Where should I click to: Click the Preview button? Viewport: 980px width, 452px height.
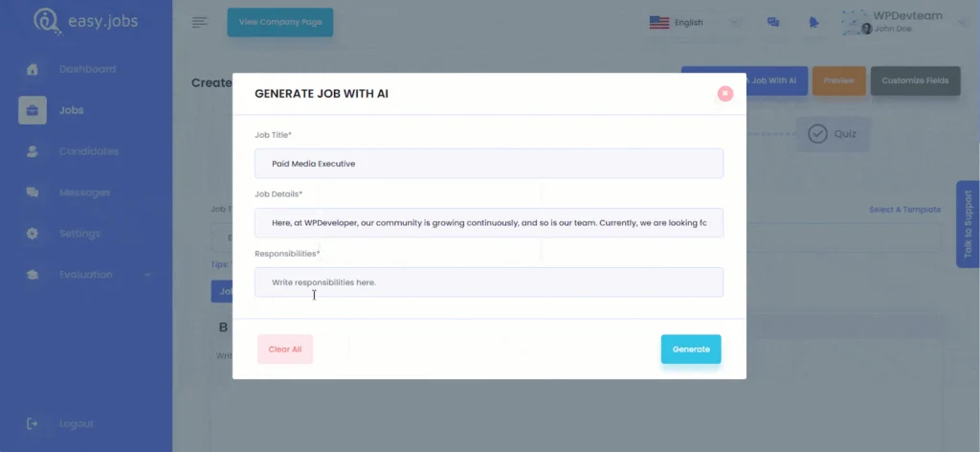(x=838, y=80)
